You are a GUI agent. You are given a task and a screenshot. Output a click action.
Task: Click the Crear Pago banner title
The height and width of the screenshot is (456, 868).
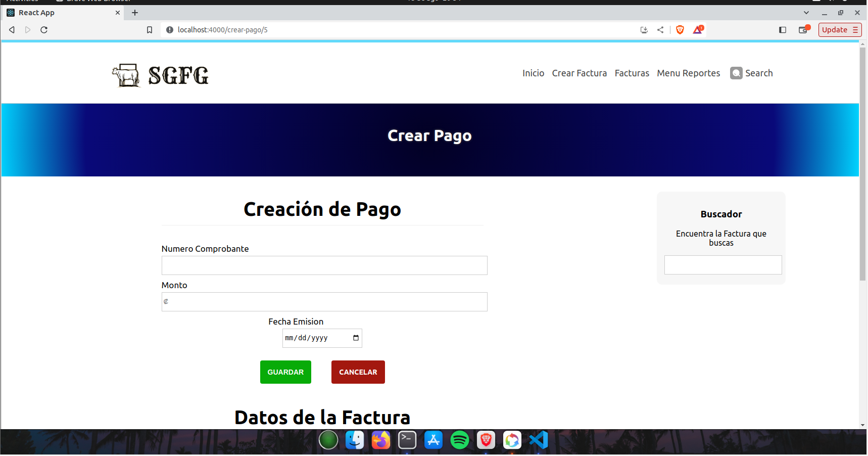pos(429,135)
